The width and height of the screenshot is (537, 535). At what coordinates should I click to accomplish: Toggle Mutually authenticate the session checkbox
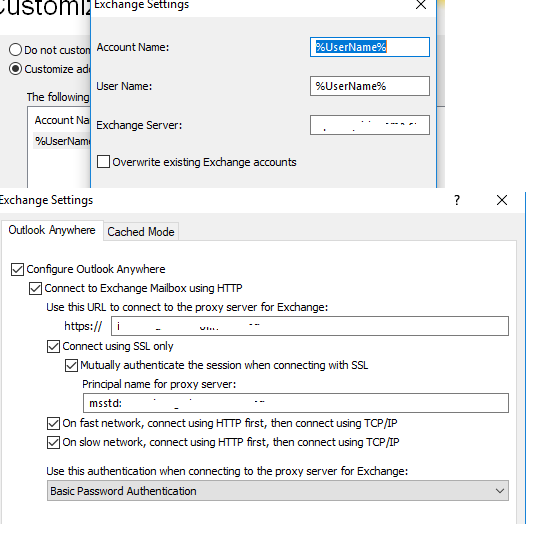click(x=71, y=365)
